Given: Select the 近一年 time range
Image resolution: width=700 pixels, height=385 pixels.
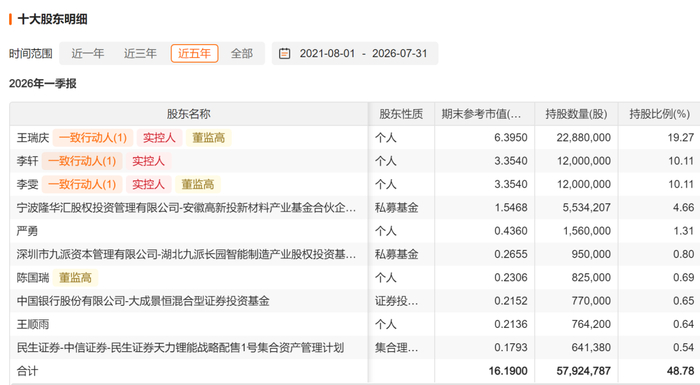Looking at the screenshot, I should [88, 54].
